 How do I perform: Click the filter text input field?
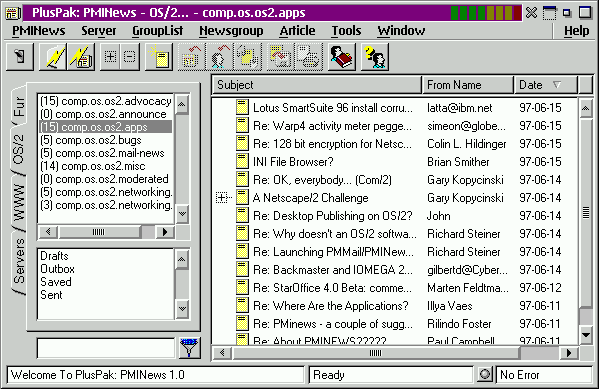pos(106,348)
